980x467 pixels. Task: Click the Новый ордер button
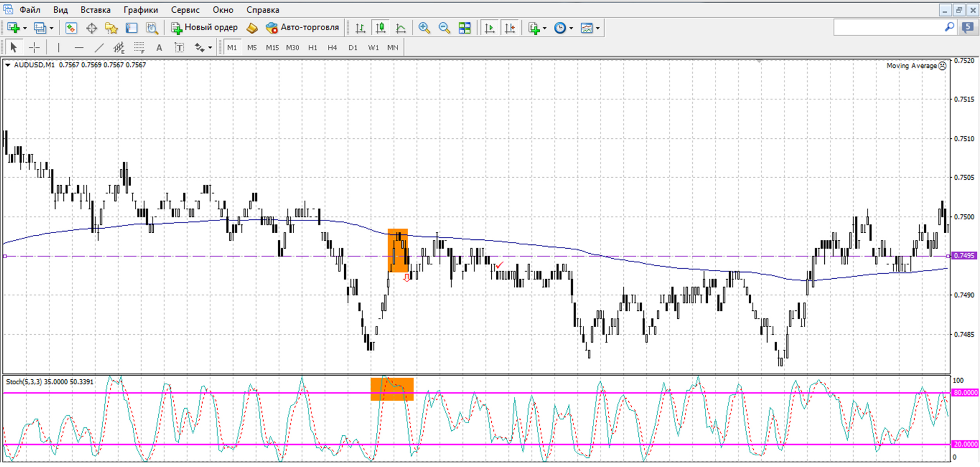[x=204, y=28]
